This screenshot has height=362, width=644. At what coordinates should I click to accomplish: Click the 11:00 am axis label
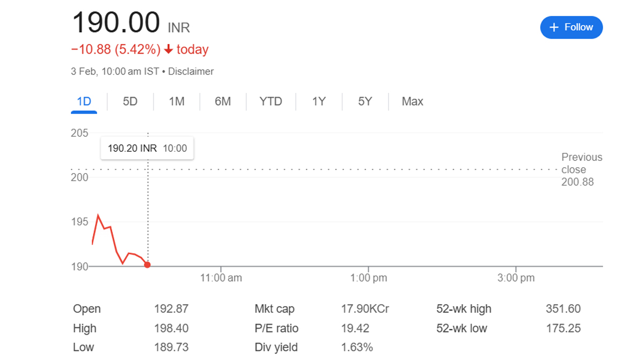[x=221, y=278]
